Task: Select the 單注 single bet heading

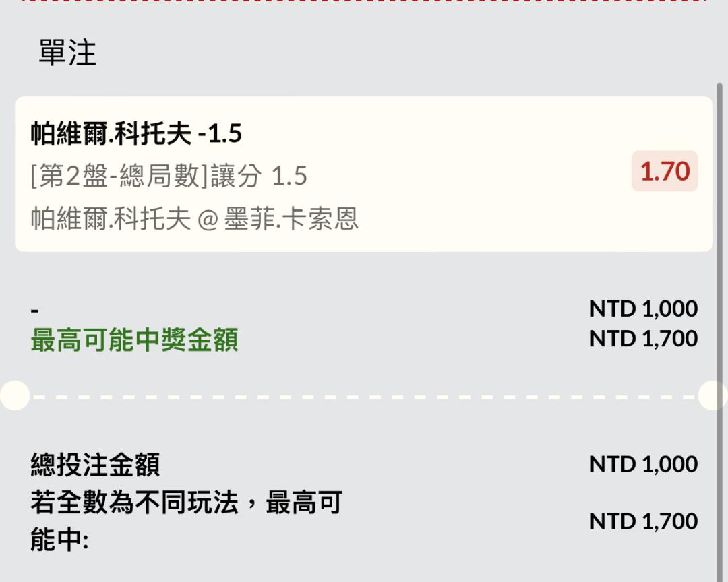Action: 67,53
